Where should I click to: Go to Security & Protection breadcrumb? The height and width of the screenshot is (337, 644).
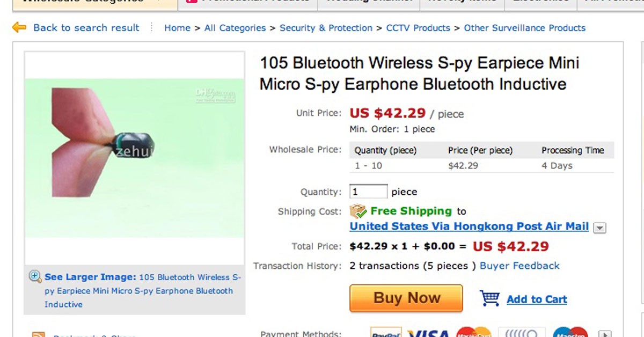pyautogui.click(x=326, y=28)
